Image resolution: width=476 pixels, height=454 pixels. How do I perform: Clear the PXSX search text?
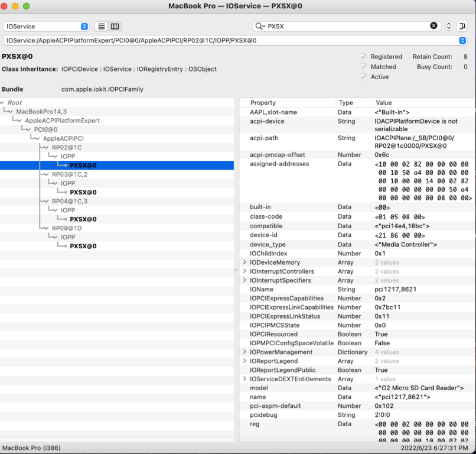pos(433,26)
